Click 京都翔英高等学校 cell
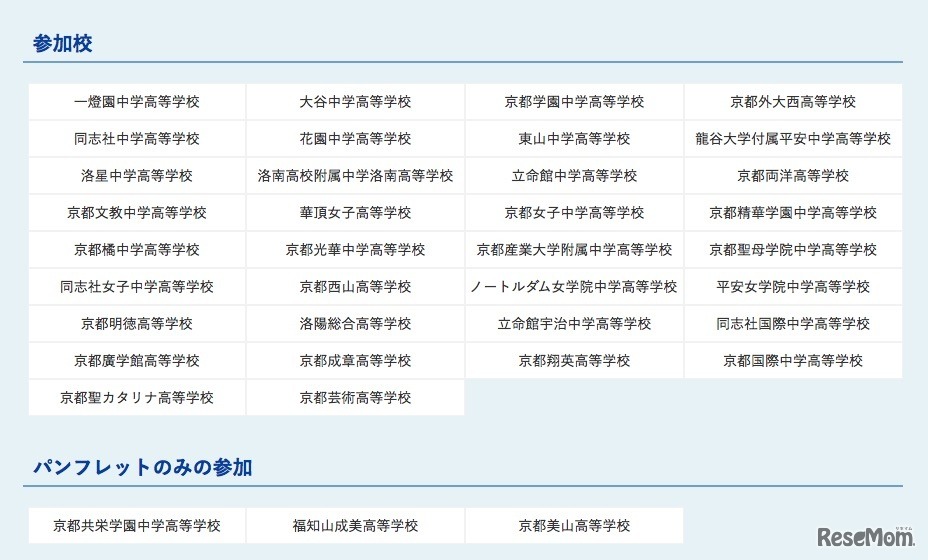 [x=574, y=361]
